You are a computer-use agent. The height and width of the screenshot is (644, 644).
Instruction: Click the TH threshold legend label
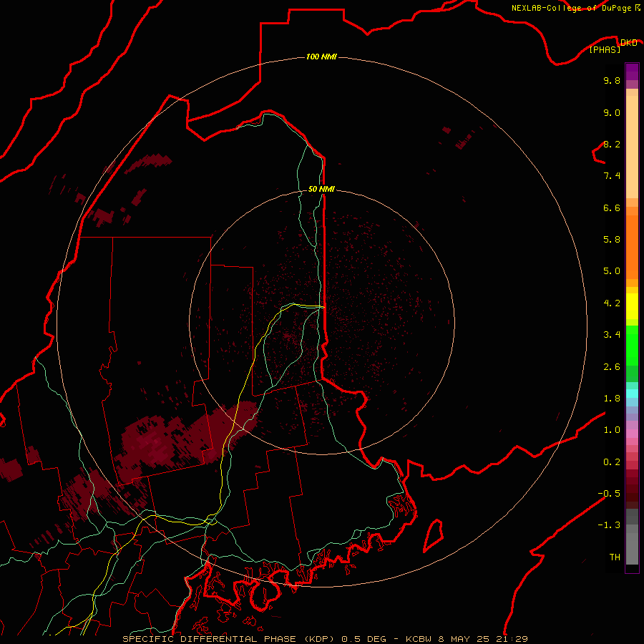pyautogui.click(x=615, y=557)
